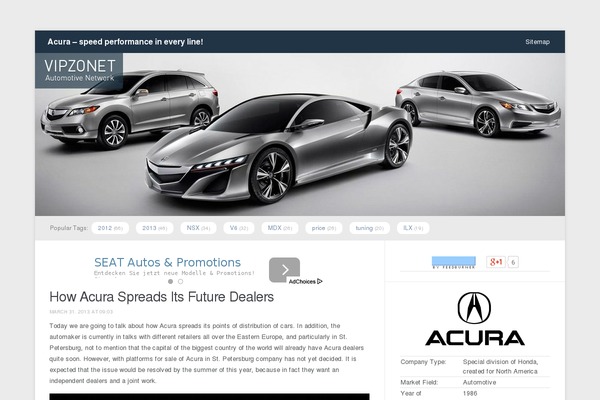Screen dimensions: 600x400
Task: Click the Acura hero banner image
Action: 300,134
